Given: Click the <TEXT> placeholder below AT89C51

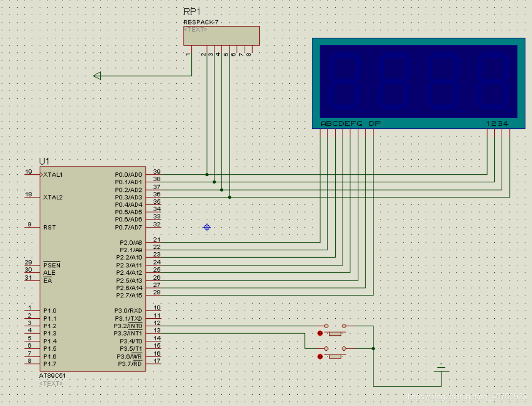Looking at the screenshot, I should point(51,383).
